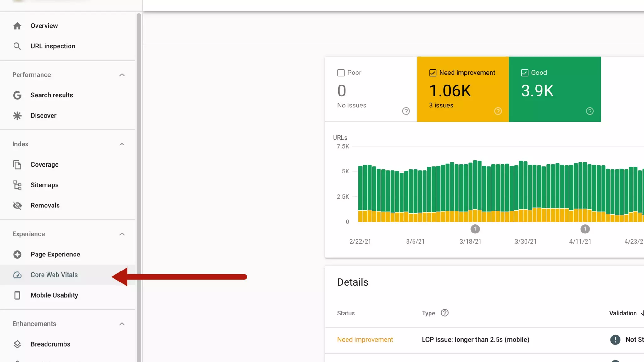The image size is (644, 362).
Task: Open Page Experience in the sidebar
Action: point(55,255)
